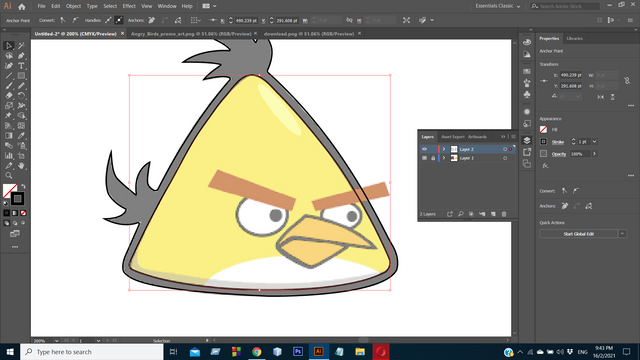
Task: Select the Type tool
Action: point(21,66)
